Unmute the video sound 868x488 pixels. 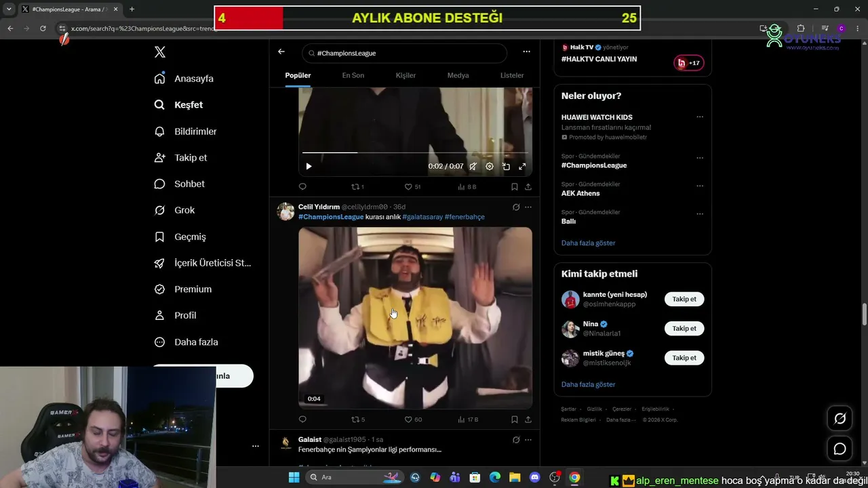point(473,166)
